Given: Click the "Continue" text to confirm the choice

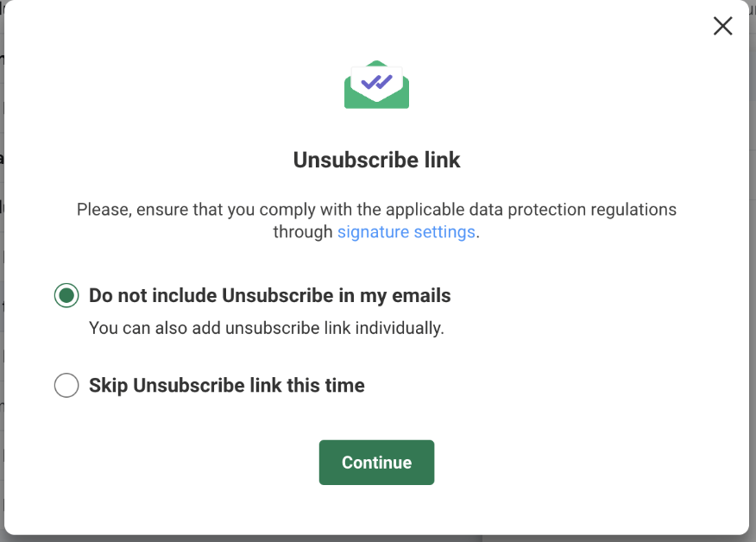Looking at the screenshot, I should click(376, 463).
